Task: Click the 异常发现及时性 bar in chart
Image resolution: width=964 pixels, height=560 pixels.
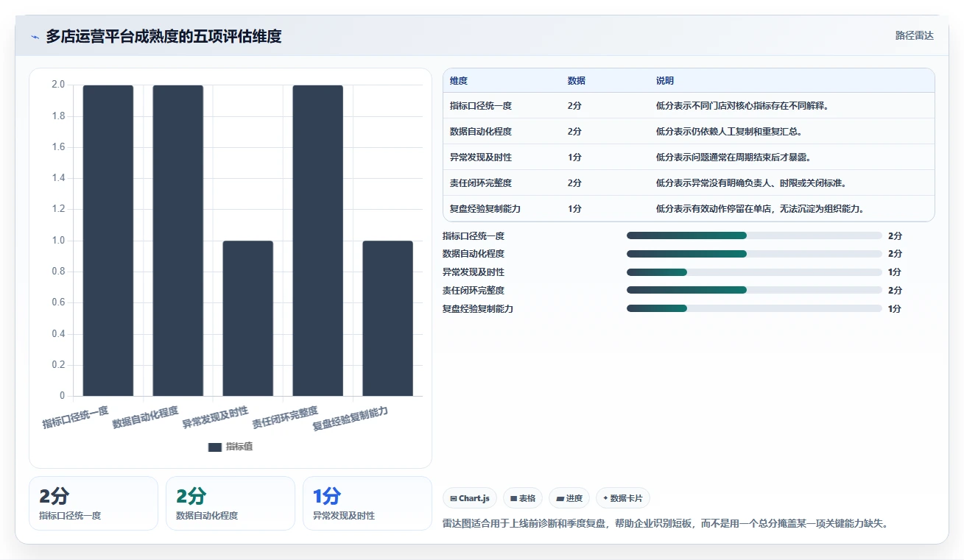Action: pos(247,318)
